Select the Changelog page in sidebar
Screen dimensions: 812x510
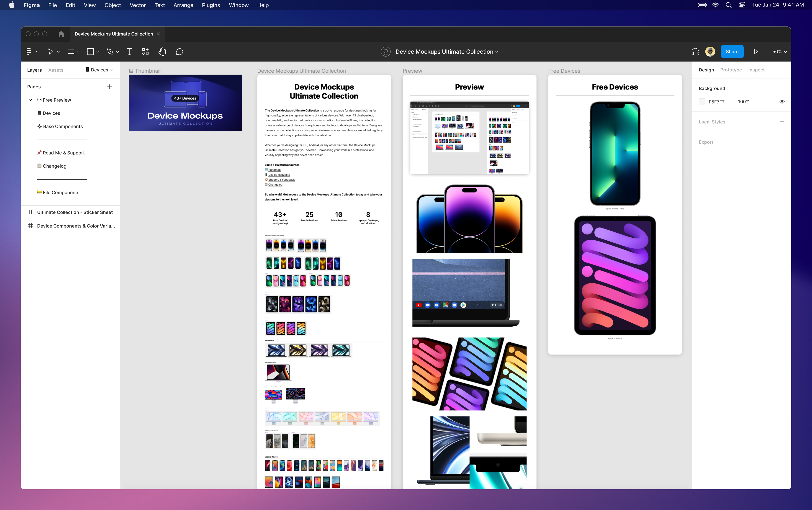(52, 166)
